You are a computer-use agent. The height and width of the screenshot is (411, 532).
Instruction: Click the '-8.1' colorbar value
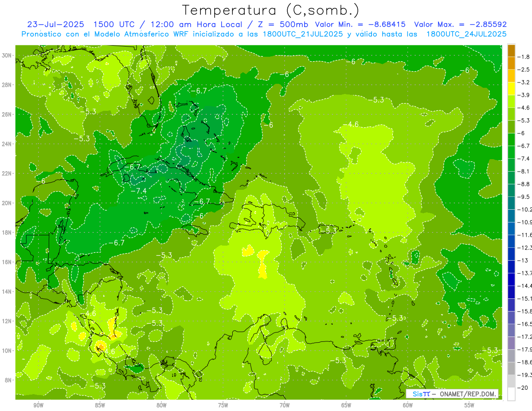coord(524,171)
